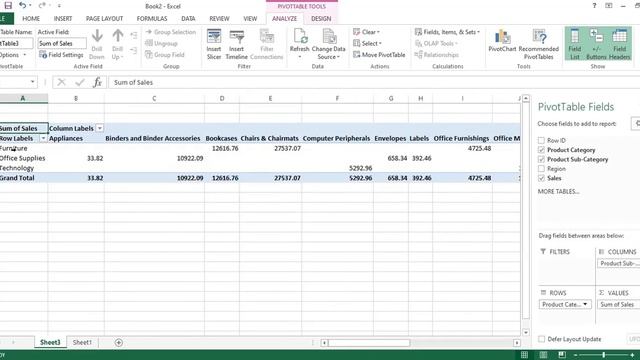Uncheck the Product Category field checkbox
Image resolution: width=640 pixels, height=360 pixels.
click(541, 150)
